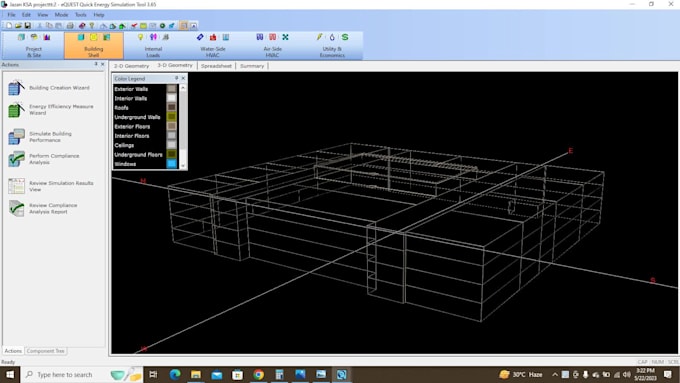This screenshot has width=680, height=383.
Task: Click the green fan icon in Air-Side HVAC
Action: (x=285, y=37)
